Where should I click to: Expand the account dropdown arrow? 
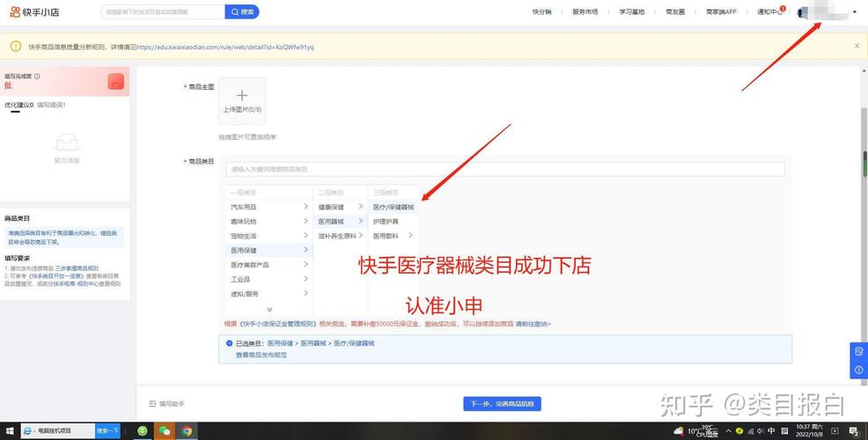point(855,11)
